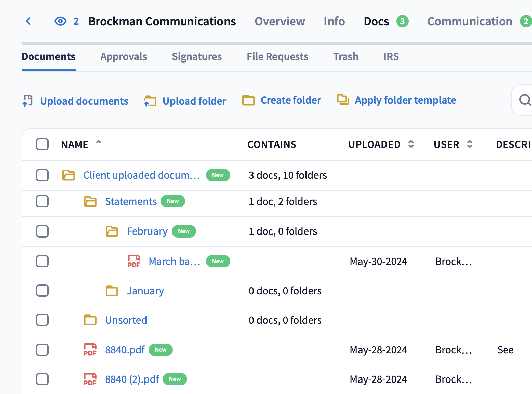The image size is (532, 394).
Task: Click the PDF icon for 8840.pdf
Action: click(90, 350)
